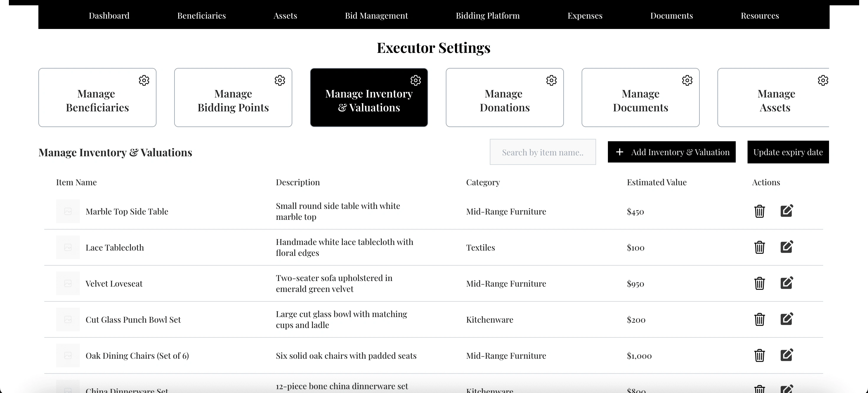Open Expenses navigation item
This screenshot has height=393, width=868.
coord(585,16)
